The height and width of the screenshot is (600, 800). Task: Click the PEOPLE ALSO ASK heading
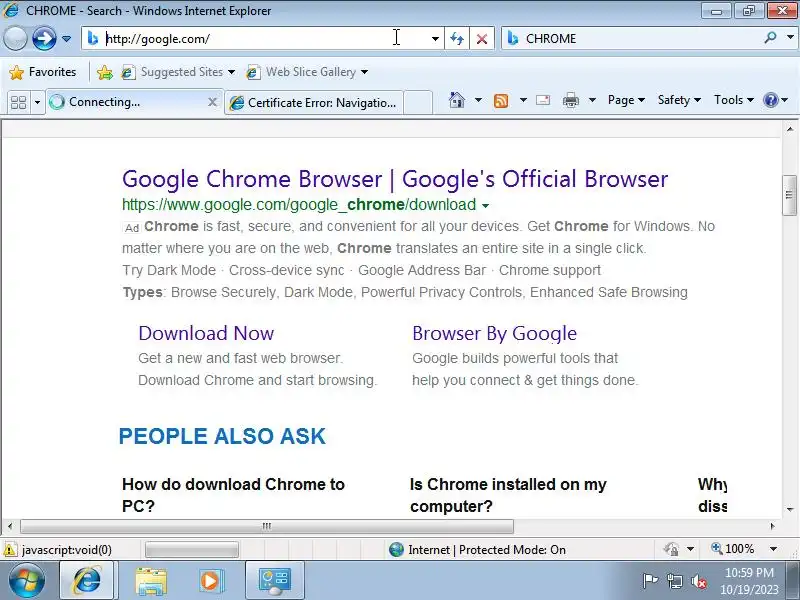pyautogui.click(x=222, y=436)
